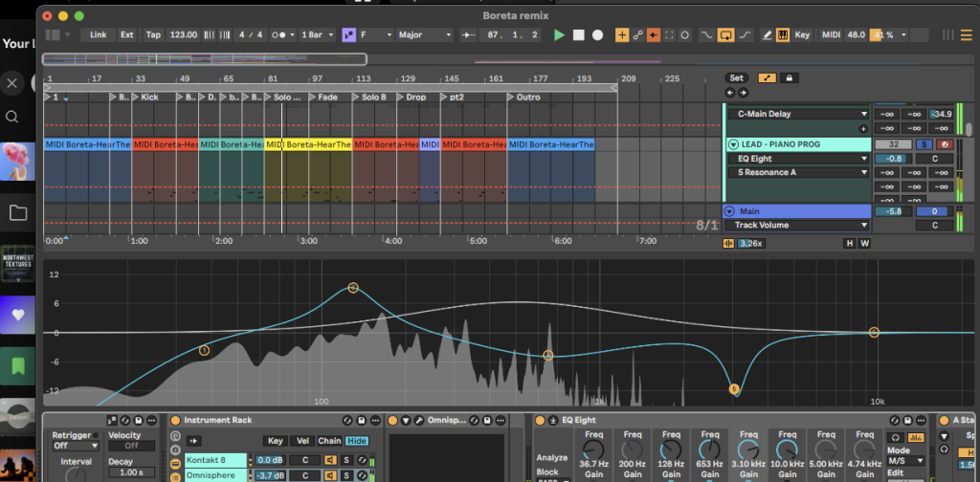Toggle the Link sync button
The height and width of the screenshot is (482, 980).
pyautogui.click(x=98, y=35)
